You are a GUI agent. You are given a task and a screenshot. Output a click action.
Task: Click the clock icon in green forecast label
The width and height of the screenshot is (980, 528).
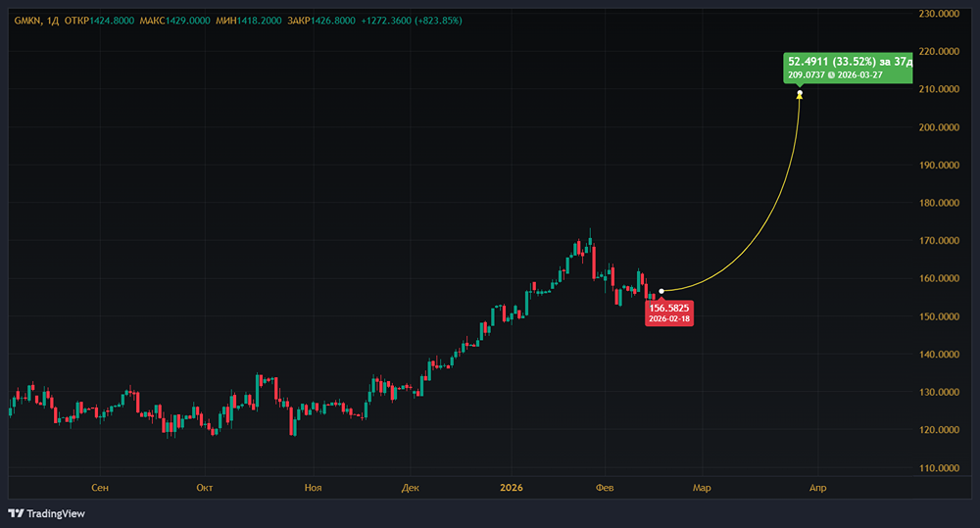tap(831, 75)
